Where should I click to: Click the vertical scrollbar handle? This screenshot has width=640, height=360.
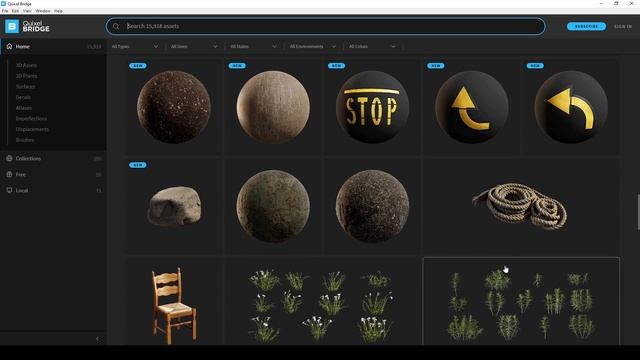(638, 212)
